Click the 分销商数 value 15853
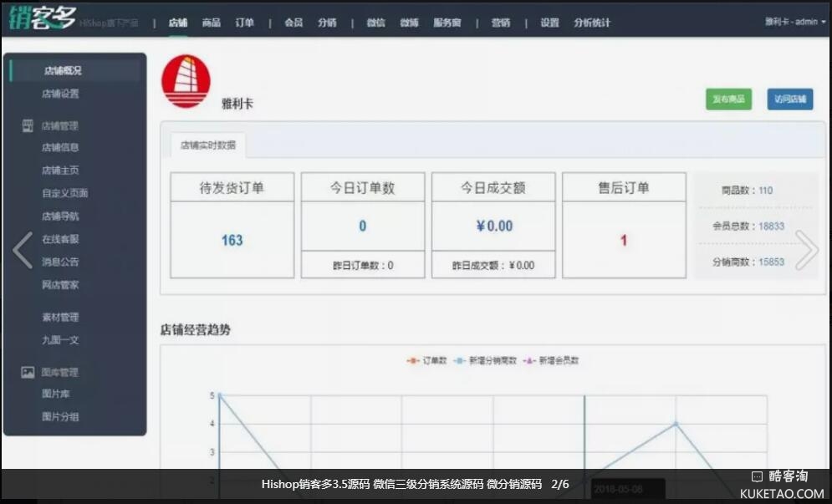The width and height of the screenshot is (832, 504). (771, 262)
